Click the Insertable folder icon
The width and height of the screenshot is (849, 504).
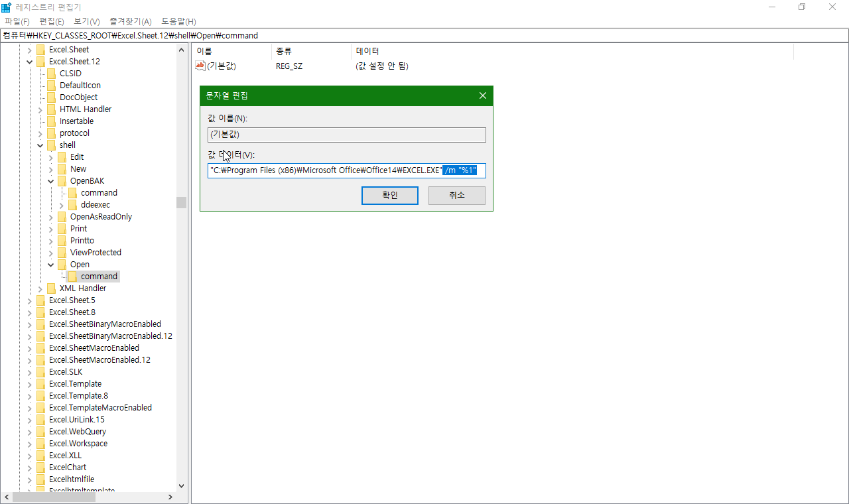coord(52,121)
